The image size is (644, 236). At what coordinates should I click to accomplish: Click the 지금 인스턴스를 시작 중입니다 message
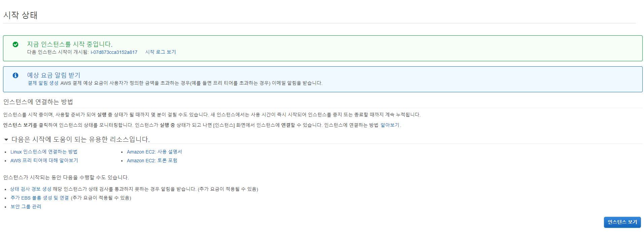(70, 44)
